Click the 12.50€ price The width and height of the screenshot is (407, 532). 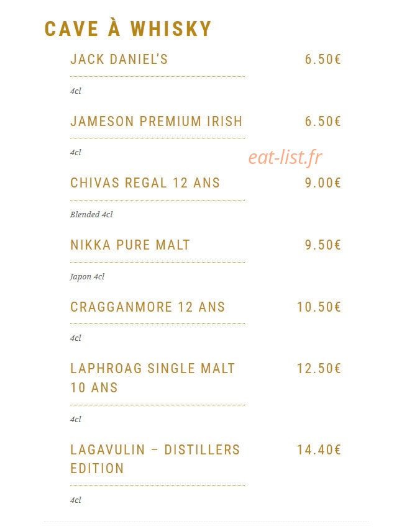tap(319, 369)
